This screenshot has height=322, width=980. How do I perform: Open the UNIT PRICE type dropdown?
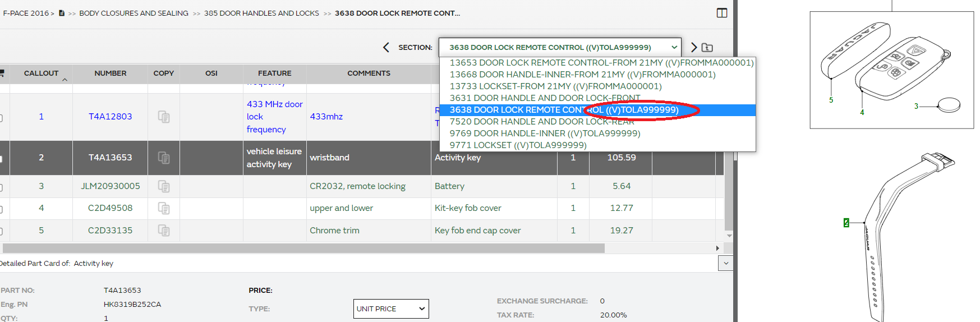point(391,309)
